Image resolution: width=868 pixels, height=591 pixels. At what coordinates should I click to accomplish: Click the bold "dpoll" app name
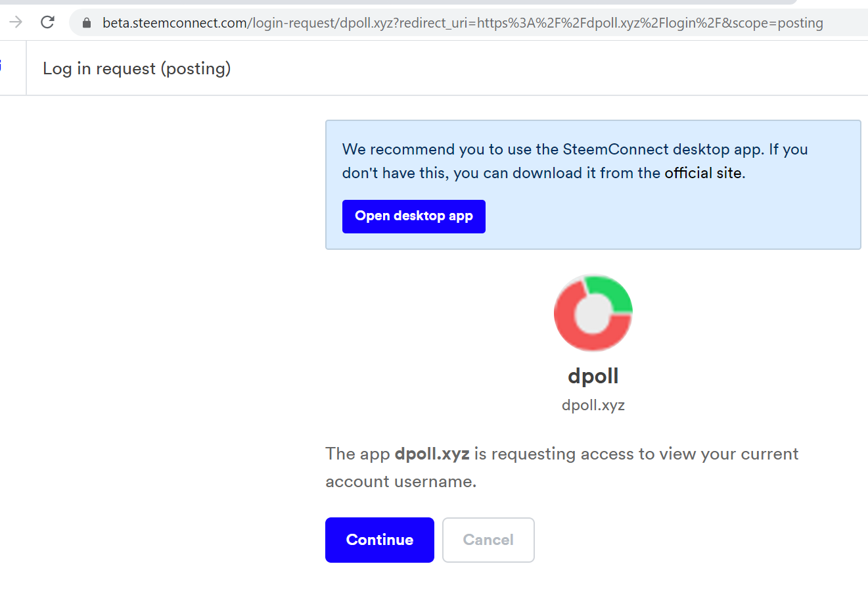tap(593, 376)
